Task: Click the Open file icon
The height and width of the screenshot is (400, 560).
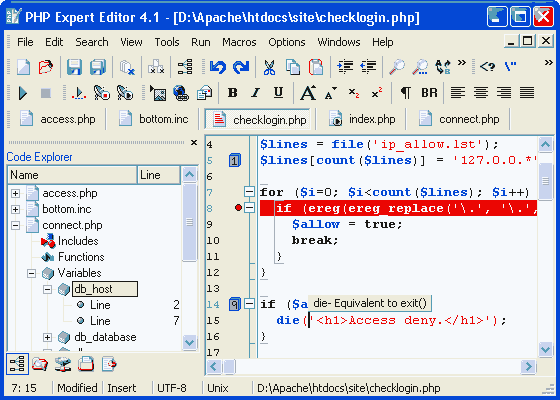Action: coord(46,67)
